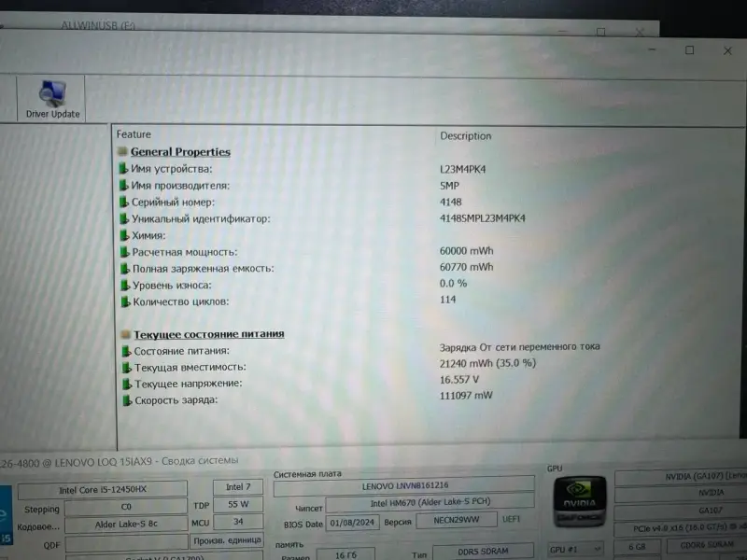
Task: Click the 6 GB video memory field
Action: click(637, 547)
